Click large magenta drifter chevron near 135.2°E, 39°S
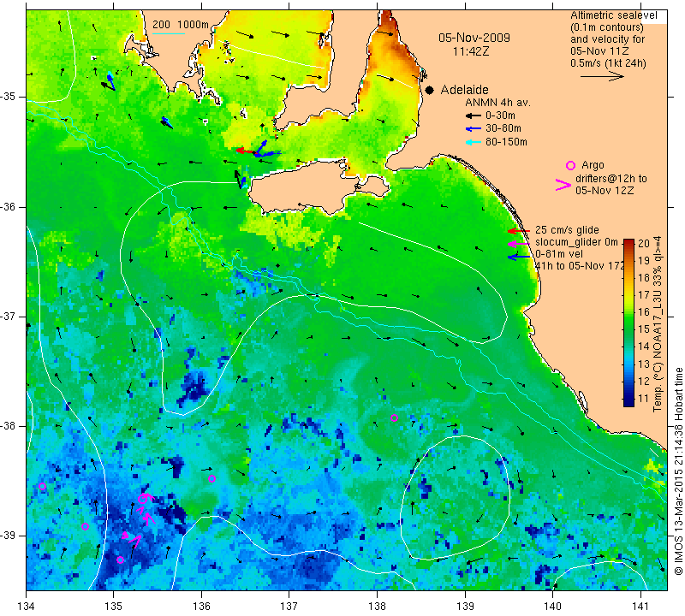The image size is (685, 616). pos(135,542)
